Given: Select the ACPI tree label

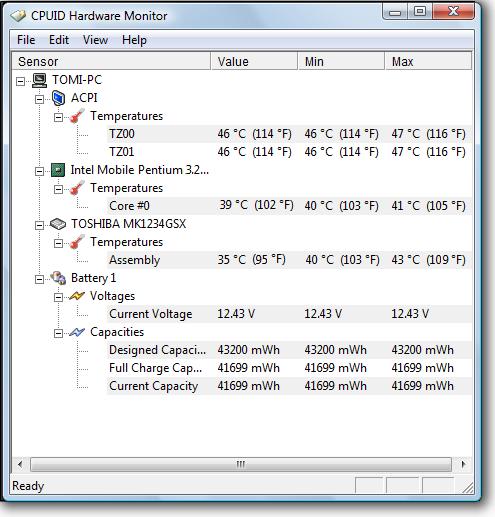Looking at the screenshot, I should [x=84, y=98].
